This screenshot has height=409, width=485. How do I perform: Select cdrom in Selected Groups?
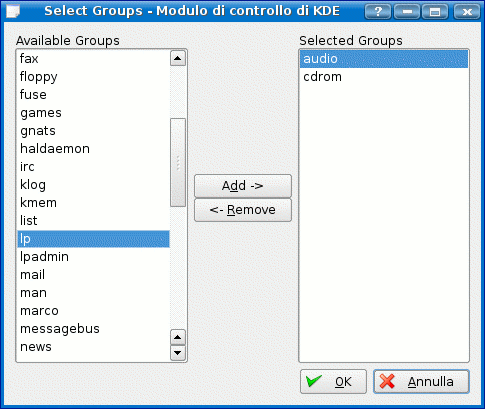(x=384, y=77)
